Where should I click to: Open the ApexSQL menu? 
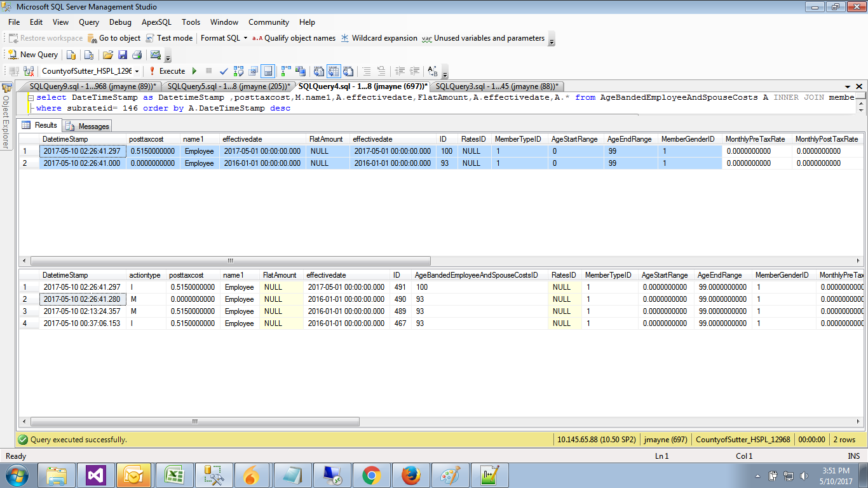pos(156,22)
